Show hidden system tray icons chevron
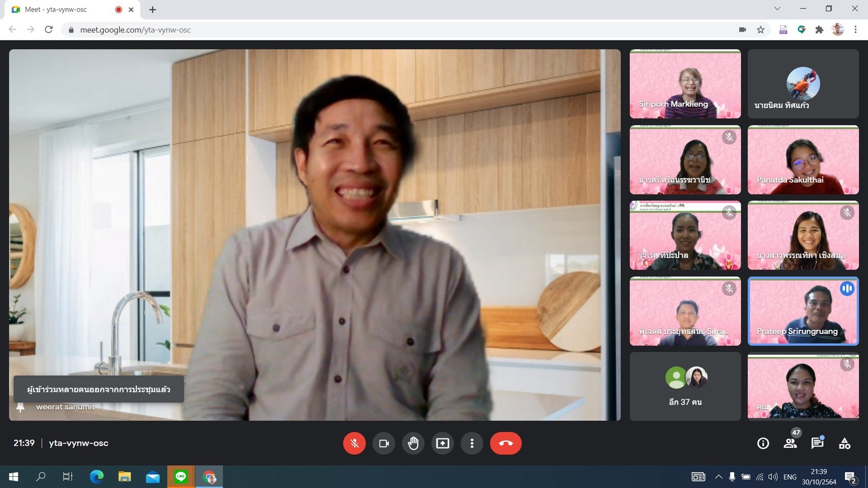868x488 pixels. (718, 477)
